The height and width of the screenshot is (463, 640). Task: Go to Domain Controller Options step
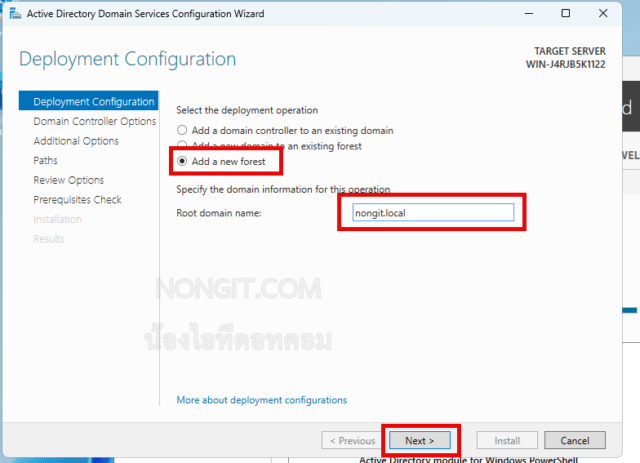coord(95,121)
